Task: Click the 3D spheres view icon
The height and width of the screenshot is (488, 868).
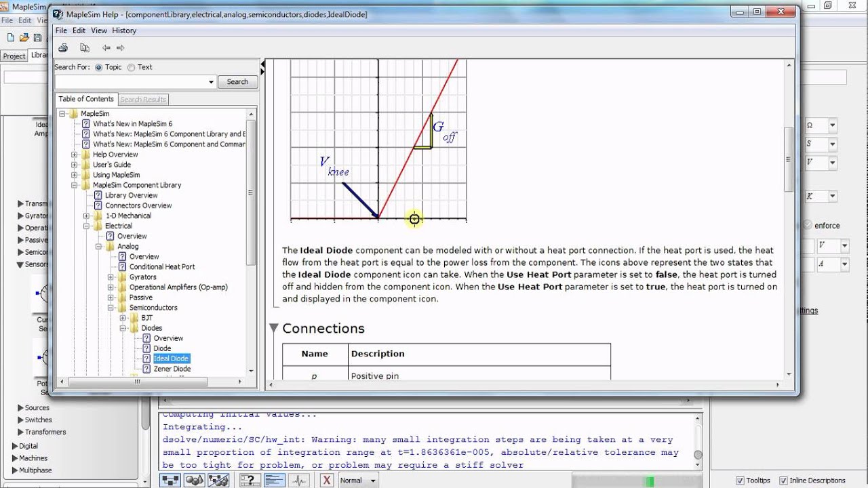Action: [x=195, y=480]
